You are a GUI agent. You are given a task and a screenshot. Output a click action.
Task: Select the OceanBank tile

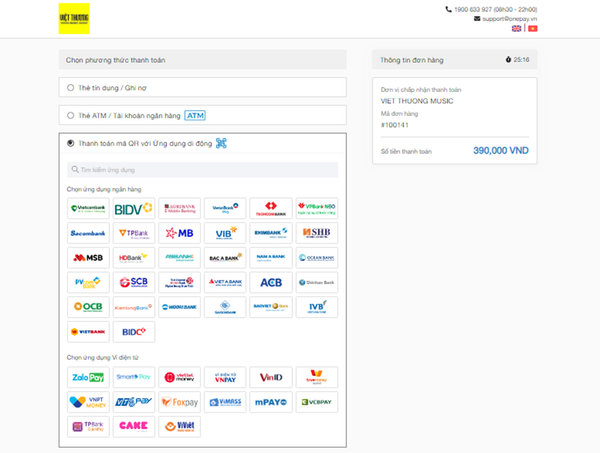point(317,258)
